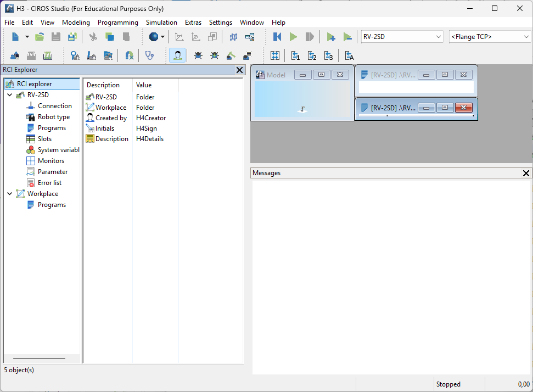Open the New file dropdown arrow
The image size is (533, 392).
click(x=27, y=37)
